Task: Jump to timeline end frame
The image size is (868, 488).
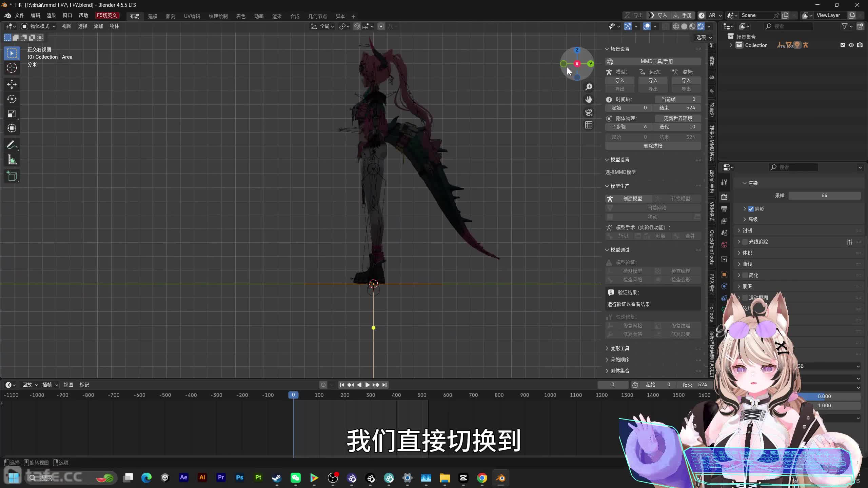Action: 384,385
